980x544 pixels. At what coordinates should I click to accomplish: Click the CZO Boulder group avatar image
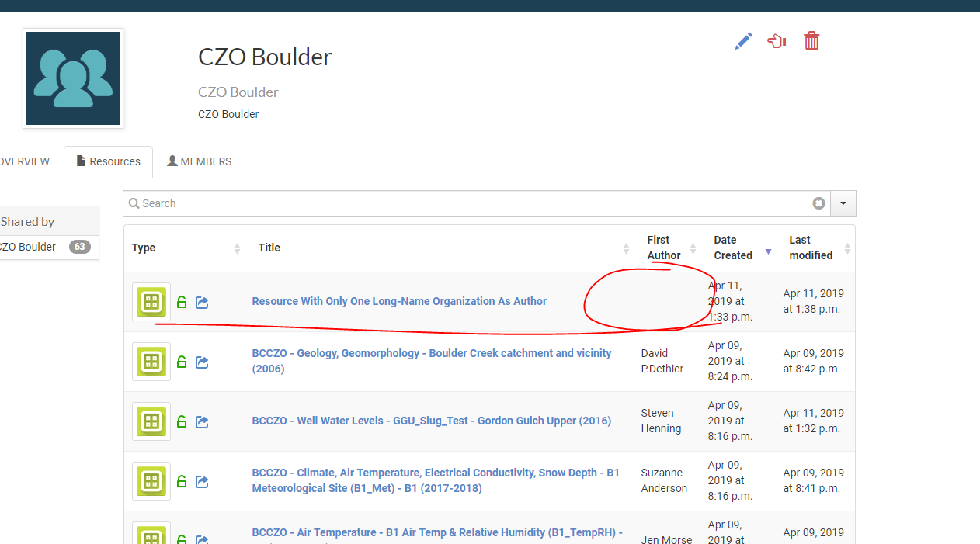point(73,78)
